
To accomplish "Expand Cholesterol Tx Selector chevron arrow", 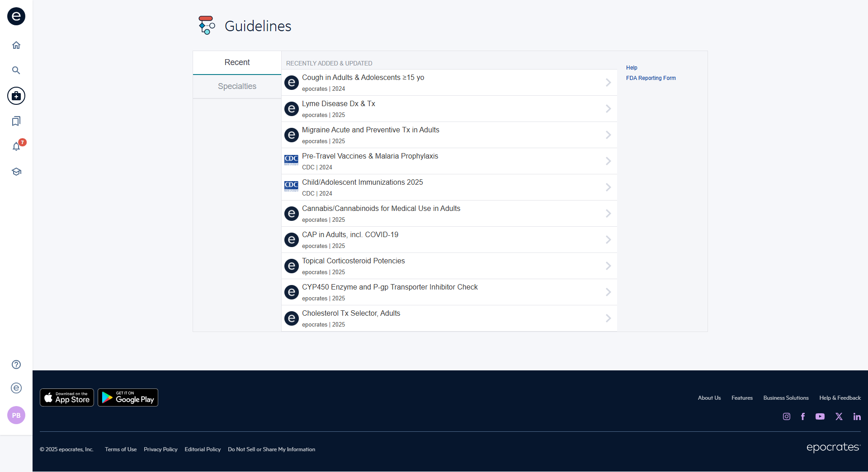I will (x=608, y=318).
